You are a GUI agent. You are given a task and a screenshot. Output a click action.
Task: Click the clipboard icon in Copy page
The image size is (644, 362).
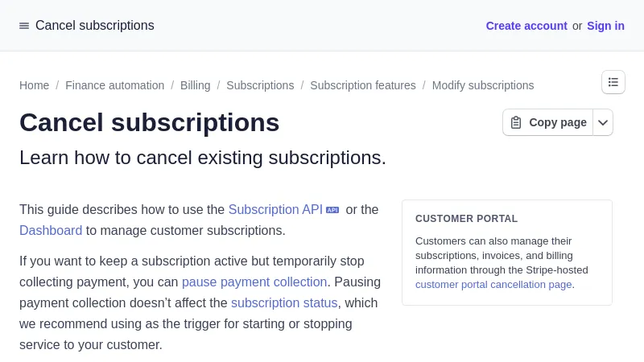coord(516,122)
